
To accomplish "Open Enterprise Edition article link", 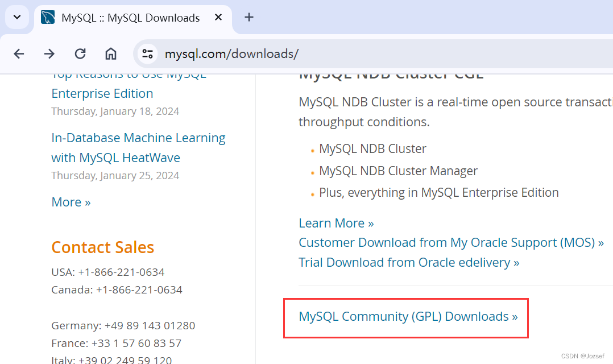I will pos(129,84).
